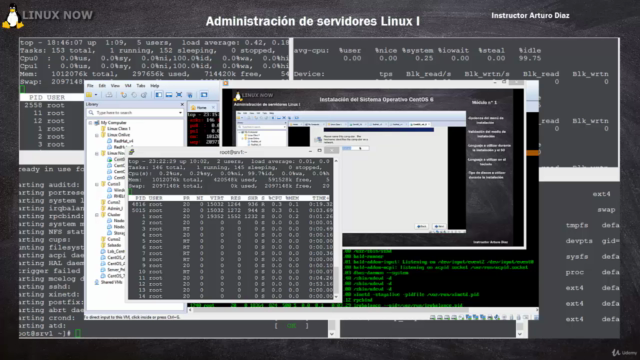
Task: Take a snapshot using the toolbar icon
Action: (x=124, y=95)
